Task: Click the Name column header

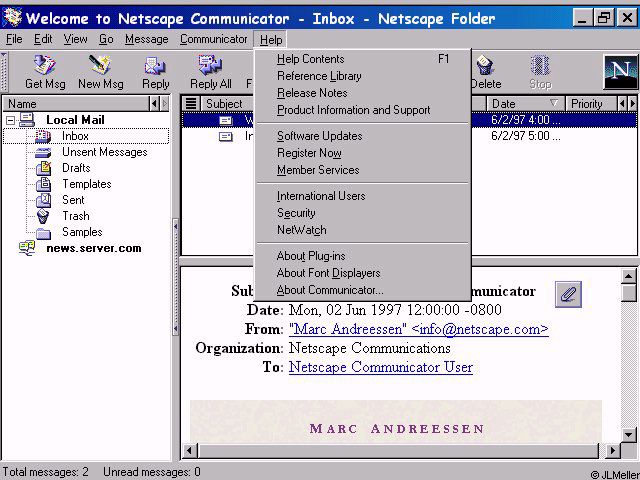Action: click(76, 104)
